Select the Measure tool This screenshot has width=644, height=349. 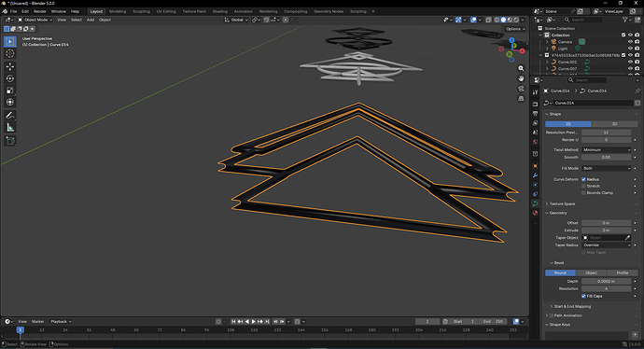pyautogui.click(x=10, y=128)
